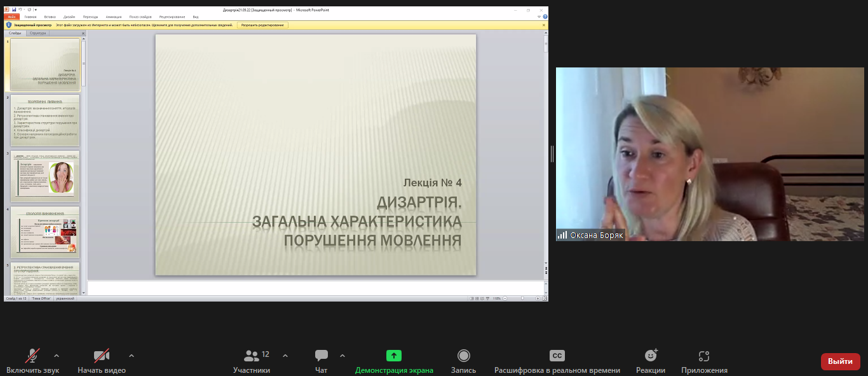Unmute the microphone (Включить звук)
Viewport: 868px width, 376px height.
(32, 356)
